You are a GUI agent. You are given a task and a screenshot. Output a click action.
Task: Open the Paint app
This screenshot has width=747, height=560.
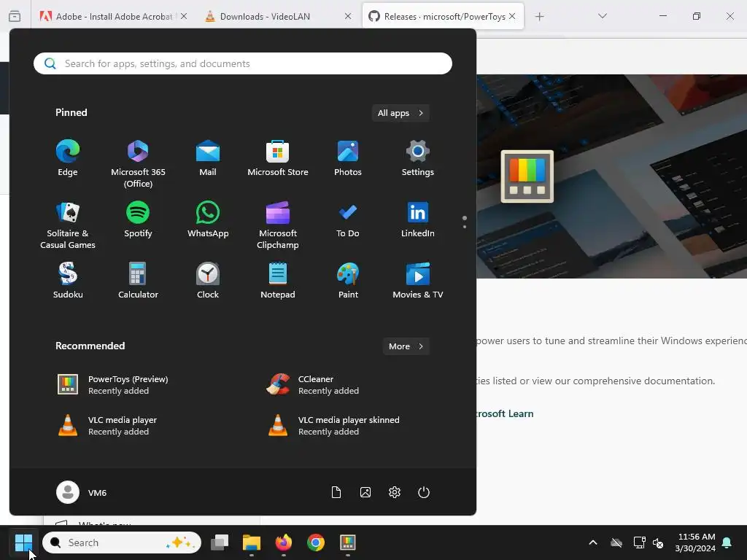pos(348,281)
